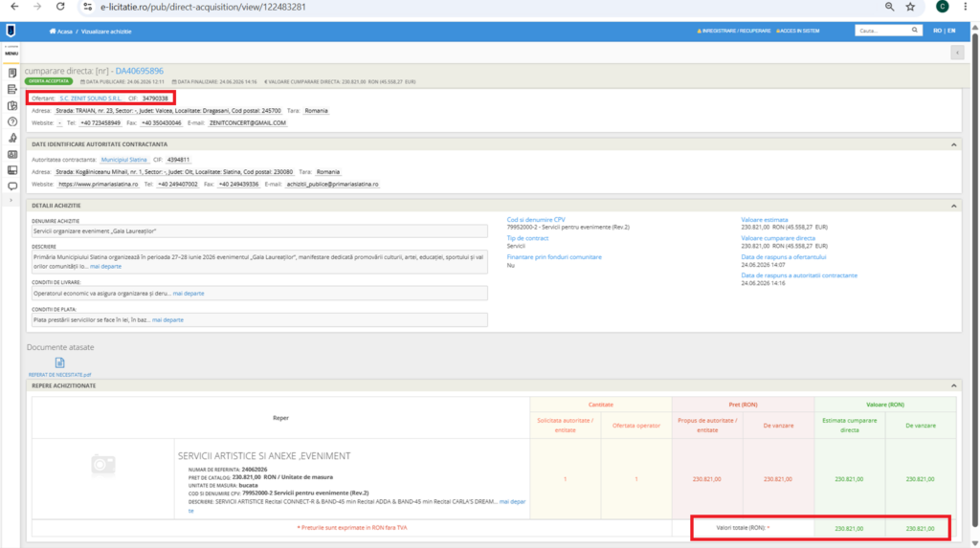Screen dimensions: 980x548
Task: Expand the sidebar with the chevron
Action: (x=11, y=201)
